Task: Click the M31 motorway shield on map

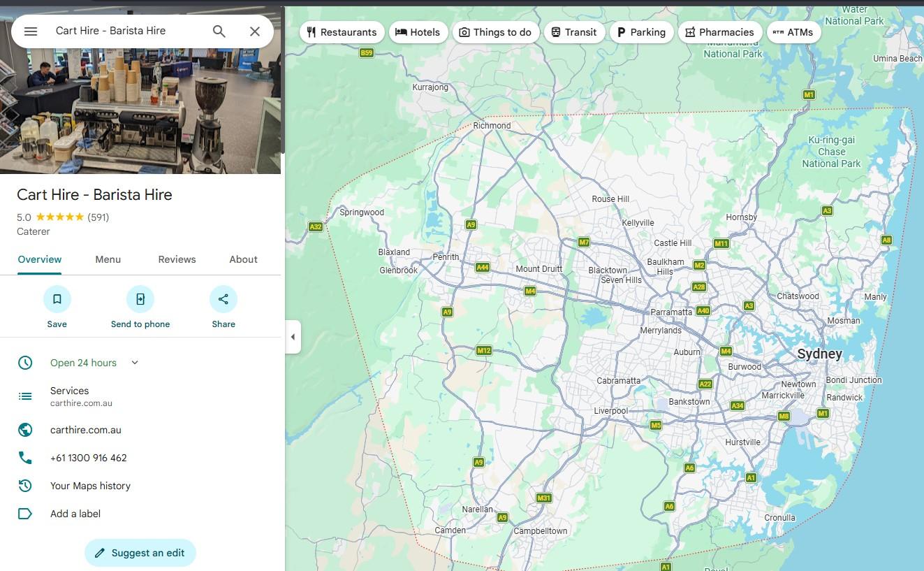Action: 544,498
